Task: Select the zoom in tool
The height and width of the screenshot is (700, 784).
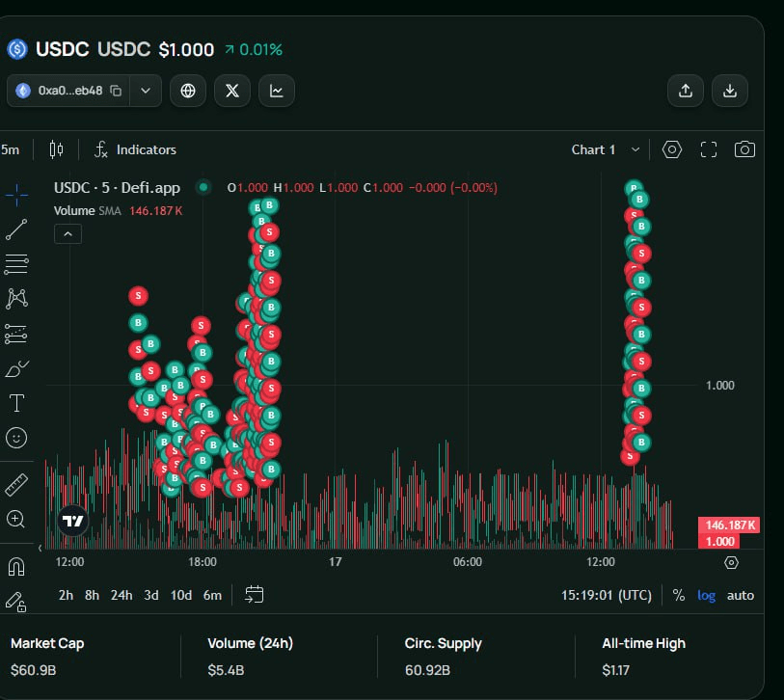Action: click(x=15, y=520)
